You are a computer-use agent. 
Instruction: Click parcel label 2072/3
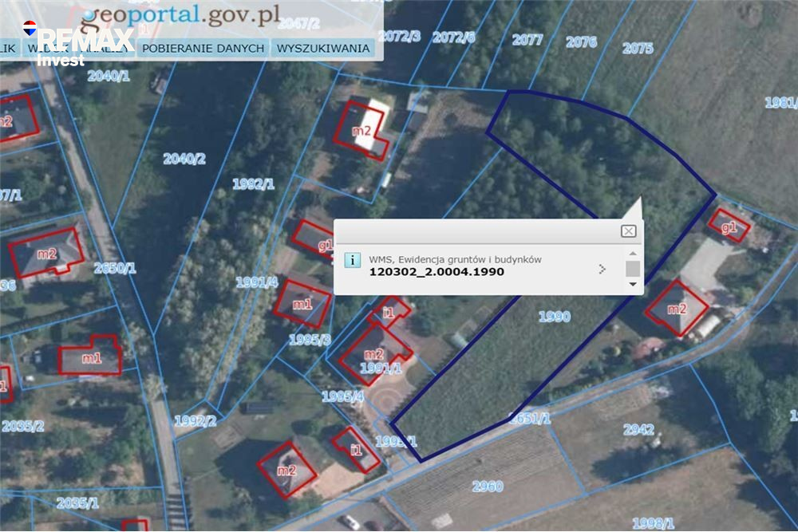[400, 36]
